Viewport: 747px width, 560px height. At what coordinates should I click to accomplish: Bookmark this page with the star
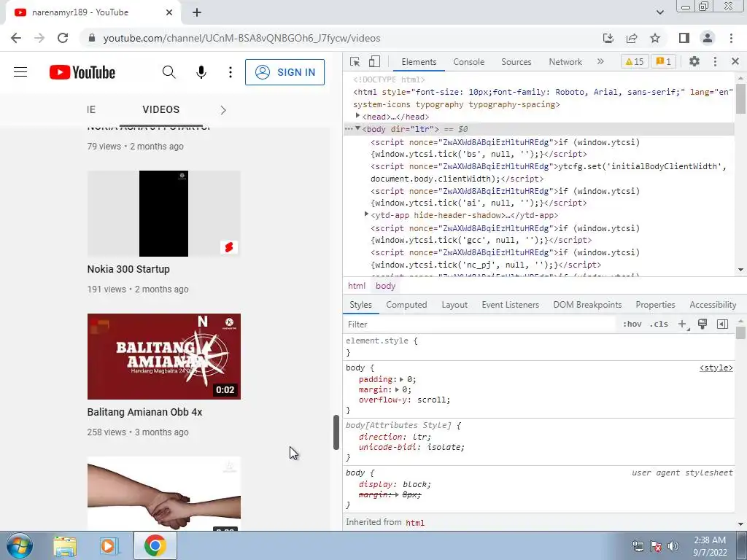click(655, 38)
